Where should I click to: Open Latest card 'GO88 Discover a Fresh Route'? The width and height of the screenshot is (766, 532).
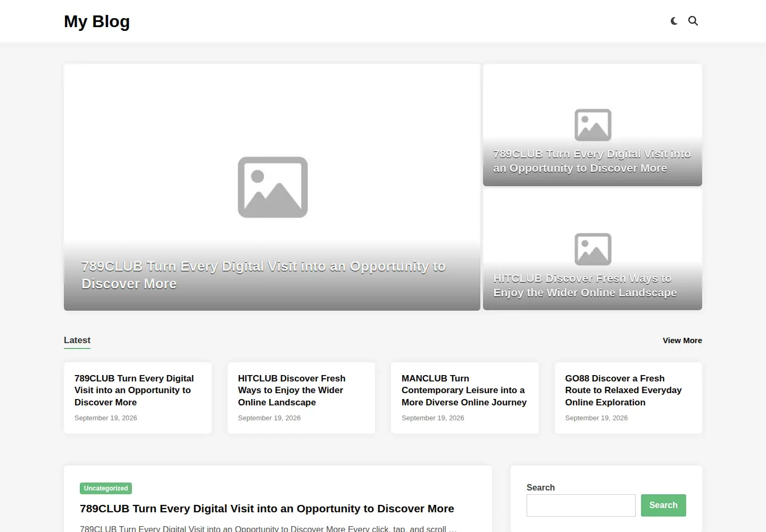623,390
